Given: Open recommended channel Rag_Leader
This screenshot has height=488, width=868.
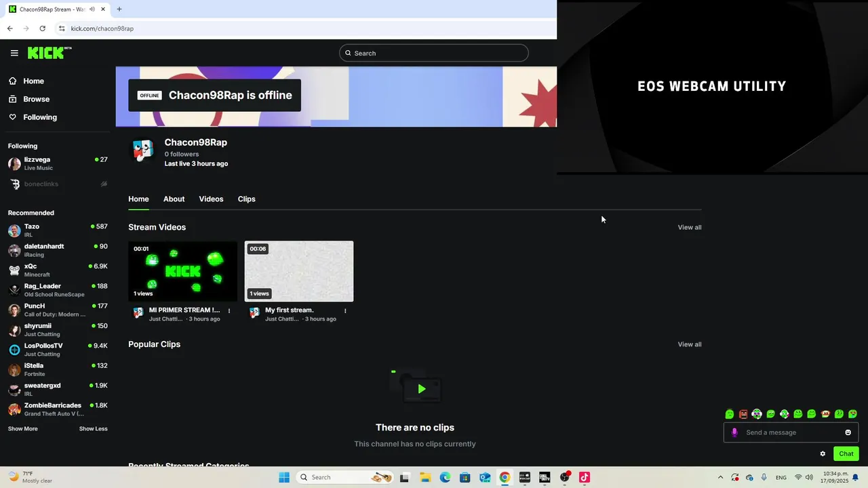Looking at the screenshot, I should click(58, 290).
